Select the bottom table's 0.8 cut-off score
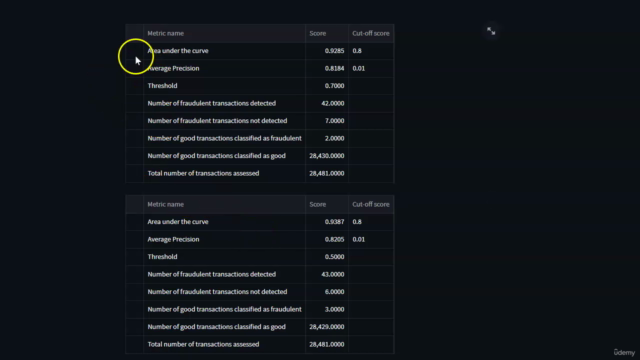 coord(357,222)
